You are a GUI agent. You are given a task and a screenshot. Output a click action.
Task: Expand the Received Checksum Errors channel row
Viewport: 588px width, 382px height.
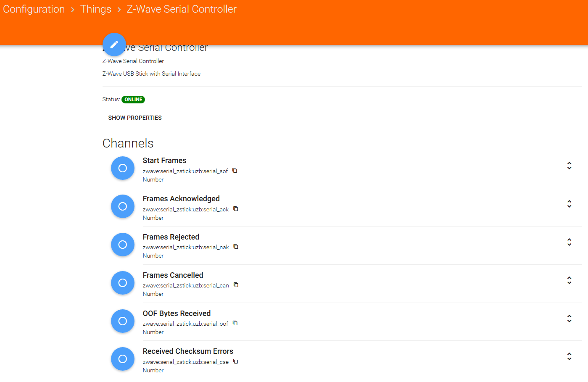coord(569,356)
